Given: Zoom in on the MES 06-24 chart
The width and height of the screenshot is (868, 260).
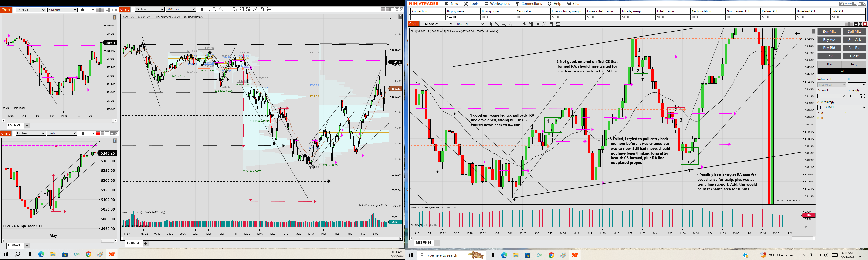Looking at the screenshot, I should (x=503, y=24).
